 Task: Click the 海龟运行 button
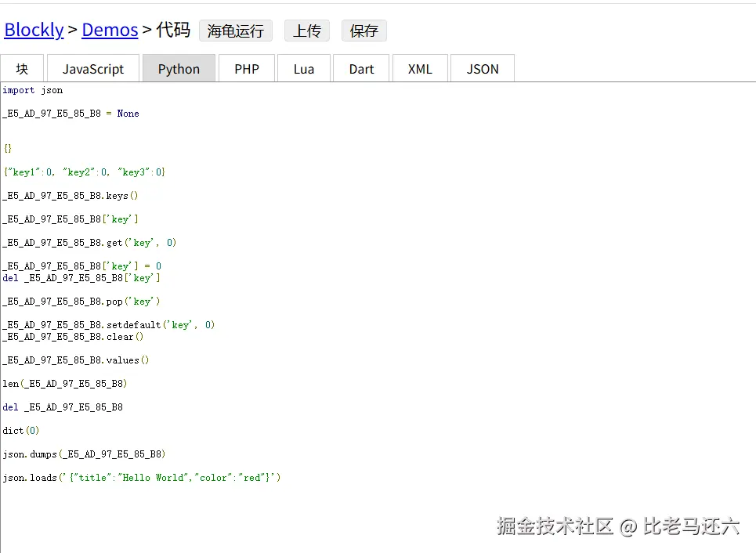236,31
